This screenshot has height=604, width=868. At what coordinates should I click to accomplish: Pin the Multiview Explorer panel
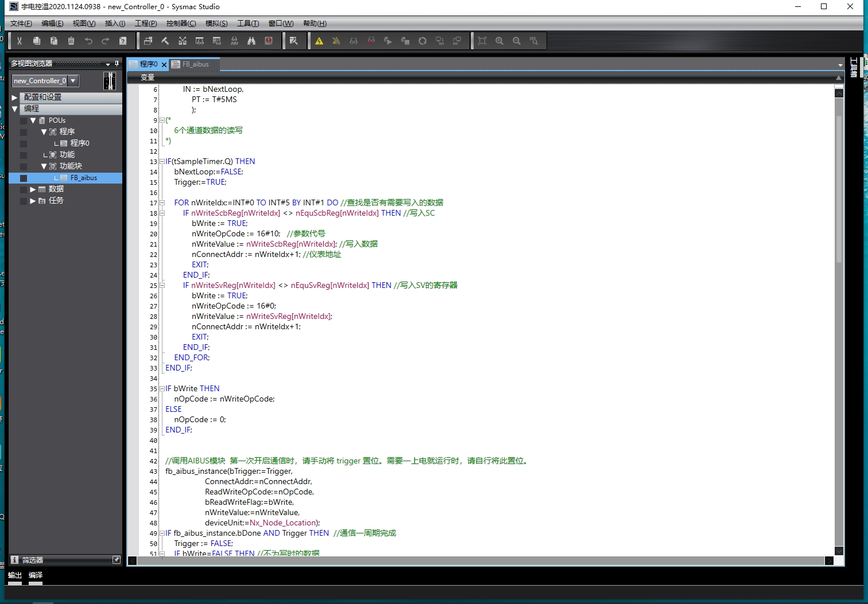coord(117,64)
